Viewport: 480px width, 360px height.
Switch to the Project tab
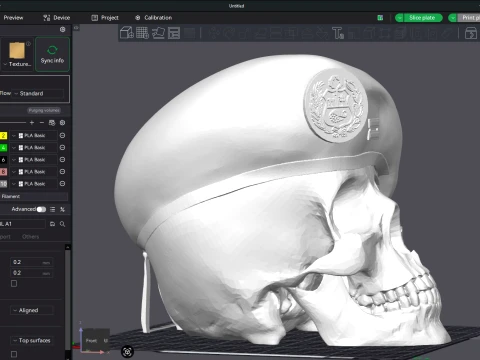(x=105, y=18)
